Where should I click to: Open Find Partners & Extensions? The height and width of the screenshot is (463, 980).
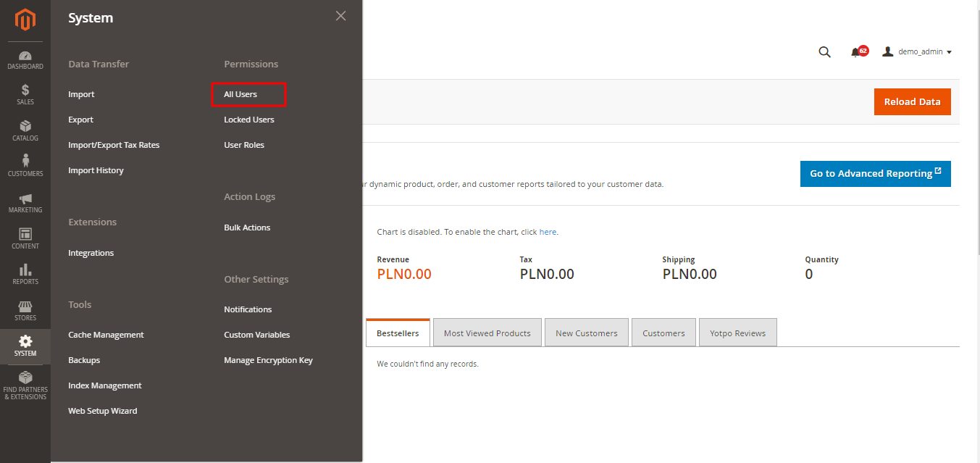point(25,384)
